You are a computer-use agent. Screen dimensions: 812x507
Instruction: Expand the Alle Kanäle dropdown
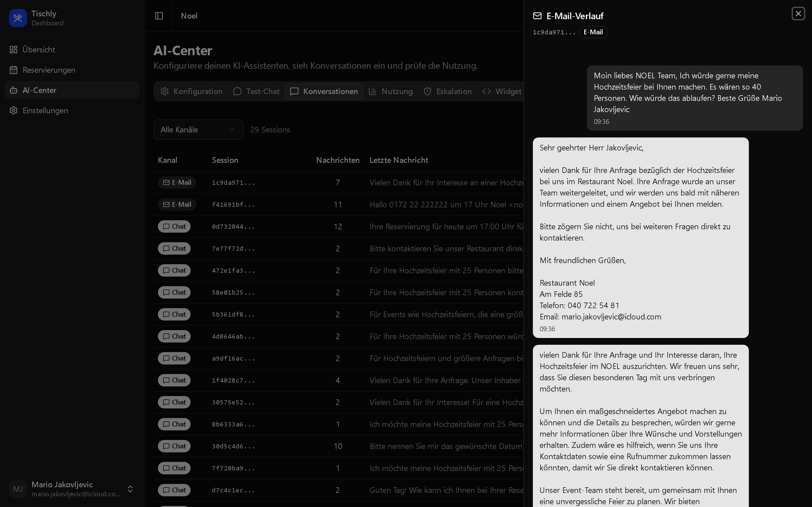pos(198,130)
